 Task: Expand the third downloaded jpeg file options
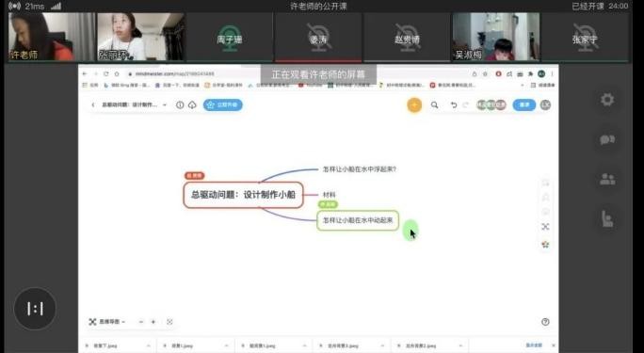[x=304, y=346]
